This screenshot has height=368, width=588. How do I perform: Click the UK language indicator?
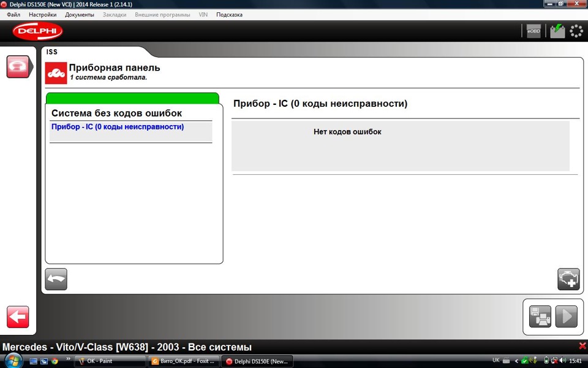coord(496,361)
